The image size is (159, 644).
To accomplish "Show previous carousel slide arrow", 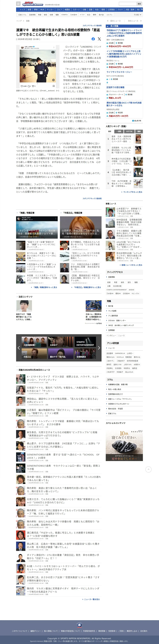I will tap(19, 348).
